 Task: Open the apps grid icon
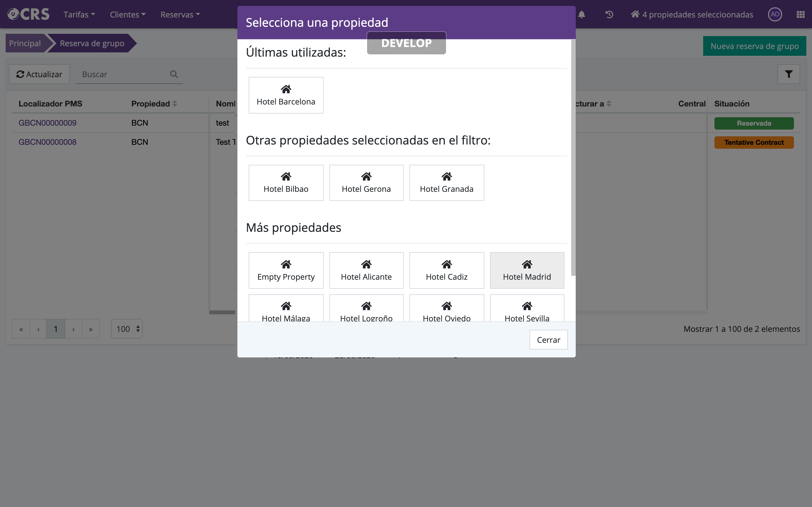tap(800, 14)
